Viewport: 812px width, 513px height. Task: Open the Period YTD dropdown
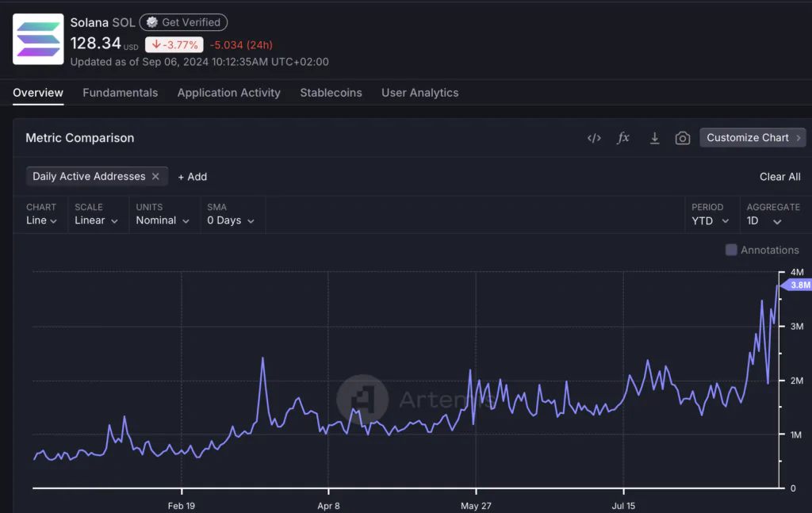(x=710, y=221)
